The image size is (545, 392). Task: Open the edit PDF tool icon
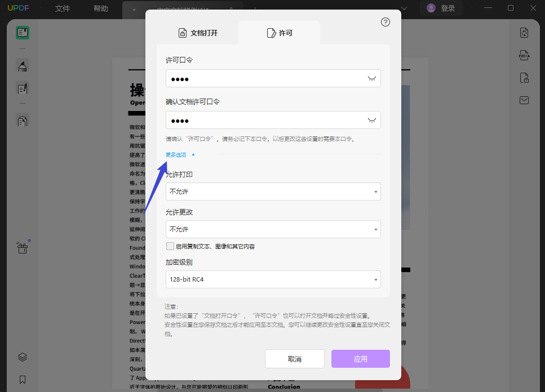[23, 88]
